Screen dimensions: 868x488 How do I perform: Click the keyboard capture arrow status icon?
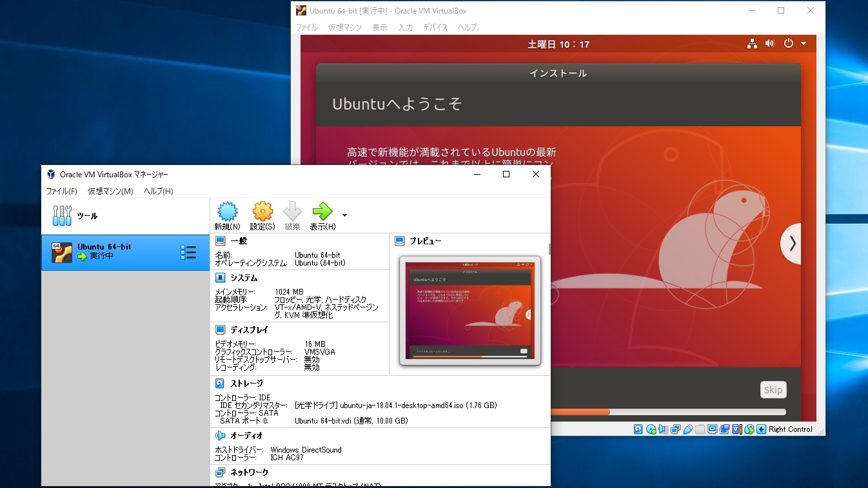pos(762,429)
